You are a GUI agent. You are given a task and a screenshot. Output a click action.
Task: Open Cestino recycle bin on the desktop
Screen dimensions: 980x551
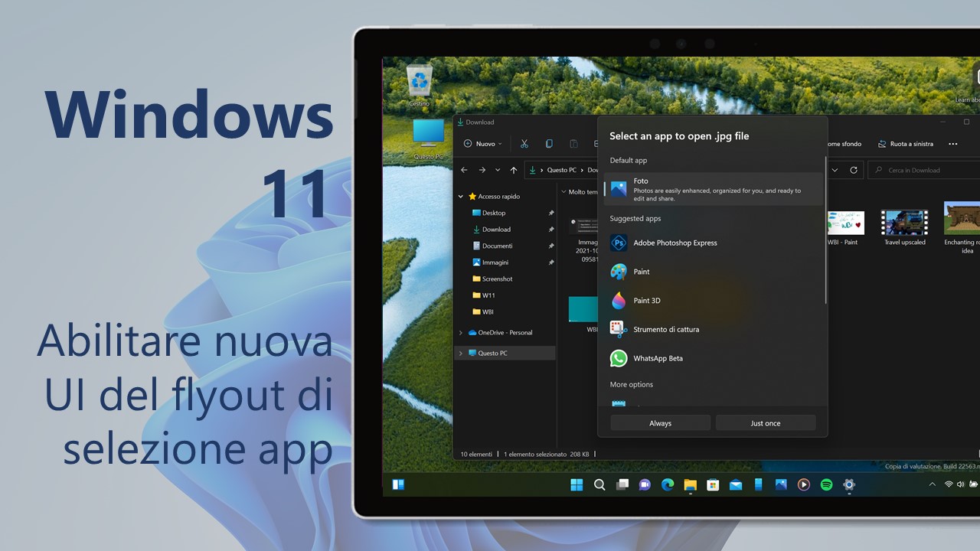419,86
